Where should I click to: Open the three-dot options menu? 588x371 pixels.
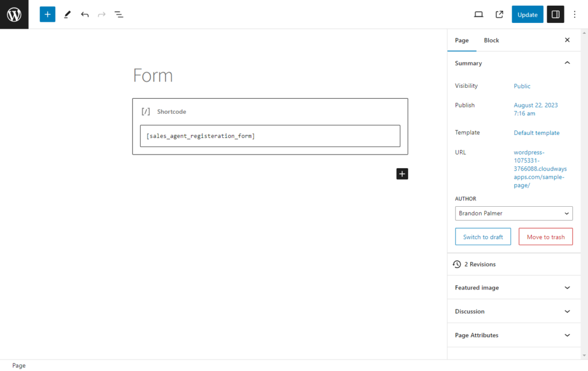coord(574,14)
